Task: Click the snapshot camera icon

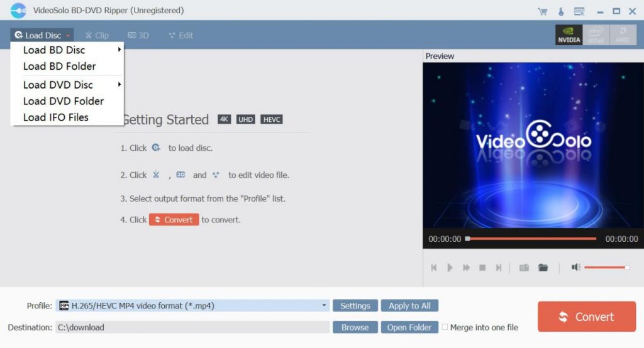Action: 524,268
